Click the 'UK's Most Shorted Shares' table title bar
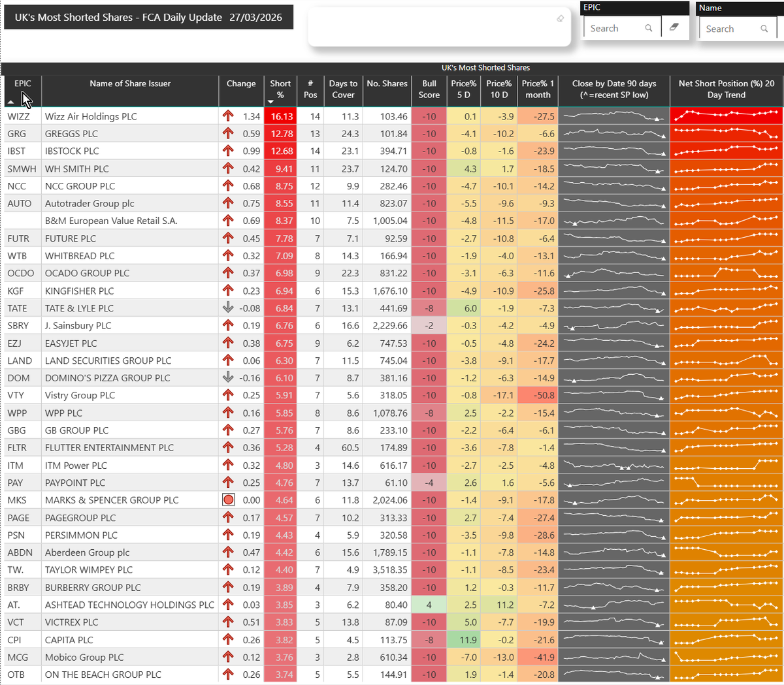Viewport: 784px width, 685px height. (392, 68)
